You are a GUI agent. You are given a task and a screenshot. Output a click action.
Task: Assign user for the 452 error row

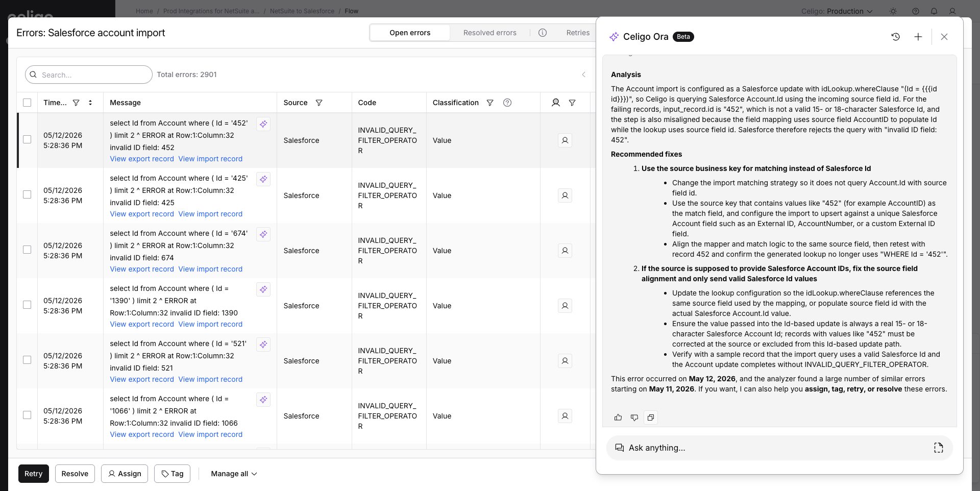(565, 140)
